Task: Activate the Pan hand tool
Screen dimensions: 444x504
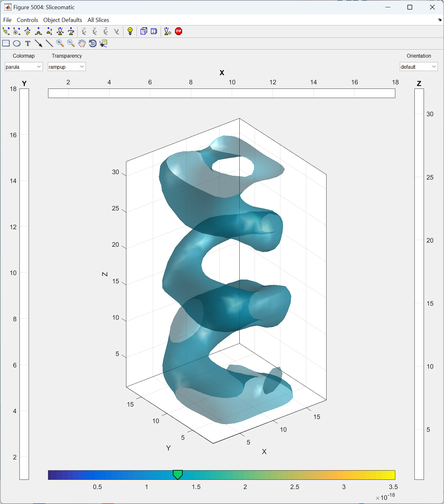Action: pyautogui.click(x=82, y=43)
